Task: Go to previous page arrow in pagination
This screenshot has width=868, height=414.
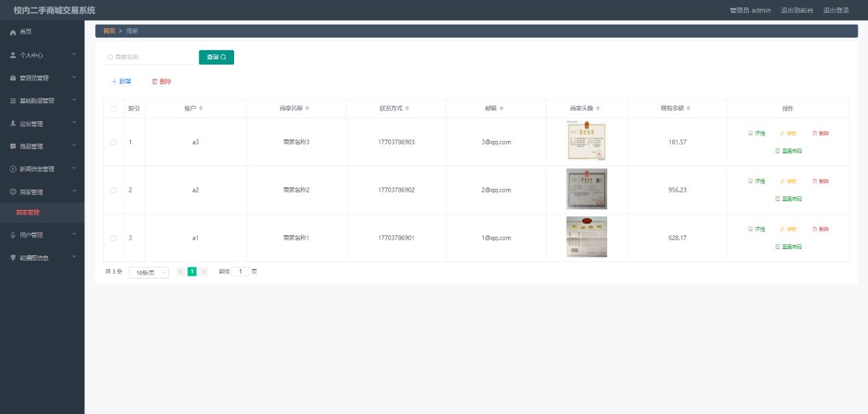Action: click(x=181, y=272)
